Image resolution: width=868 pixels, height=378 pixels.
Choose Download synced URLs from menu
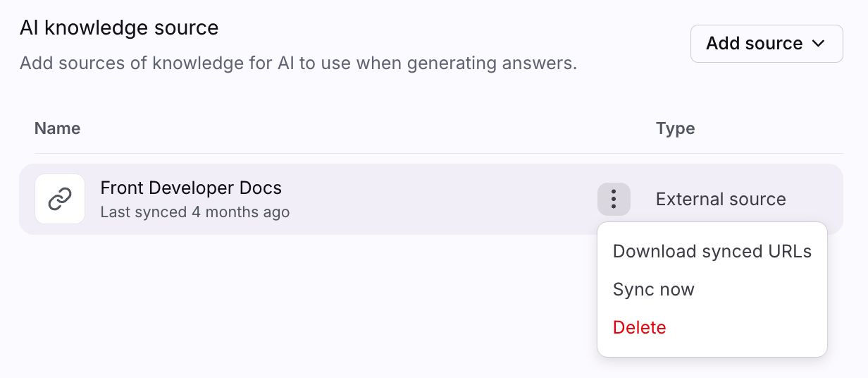pos(712,252)
